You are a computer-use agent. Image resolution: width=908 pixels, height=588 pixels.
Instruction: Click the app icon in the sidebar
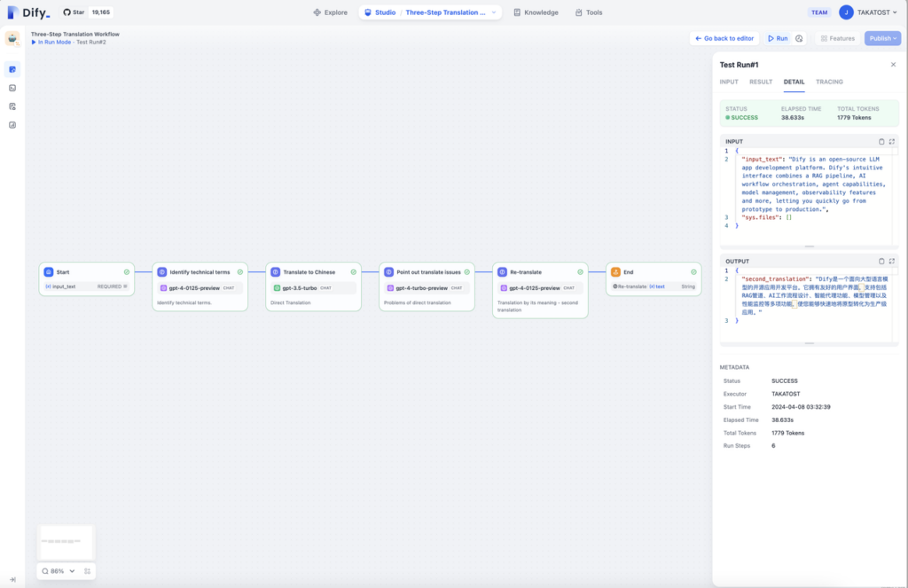click(12, 38)
